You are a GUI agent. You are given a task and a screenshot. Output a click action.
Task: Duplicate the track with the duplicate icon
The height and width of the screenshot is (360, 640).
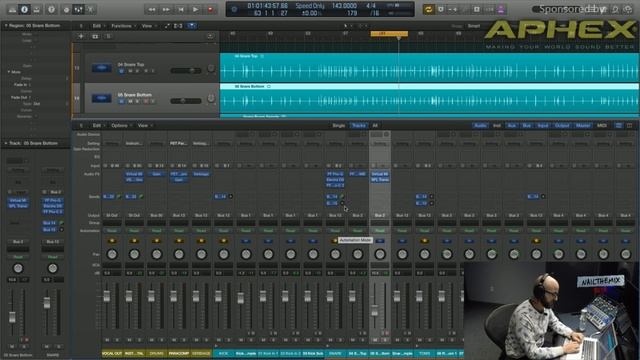[x=95, y=36]
